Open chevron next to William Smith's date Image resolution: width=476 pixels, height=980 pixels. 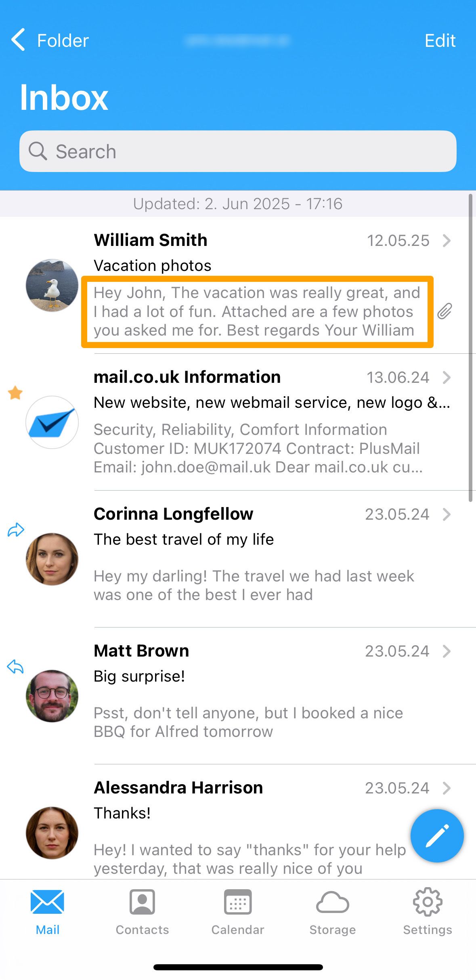tap(447, 241)
